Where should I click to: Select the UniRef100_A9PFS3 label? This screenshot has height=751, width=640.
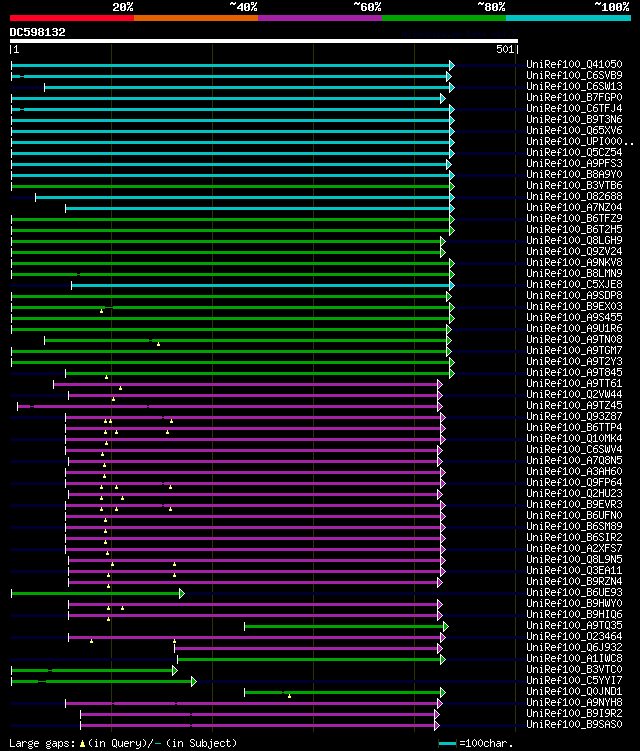[574, 163]
